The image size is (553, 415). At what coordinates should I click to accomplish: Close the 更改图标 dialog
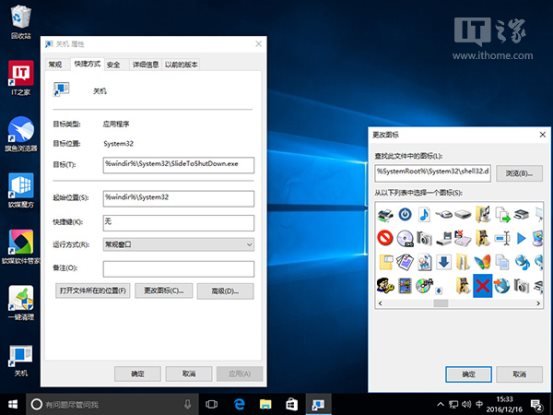(543, 134)
